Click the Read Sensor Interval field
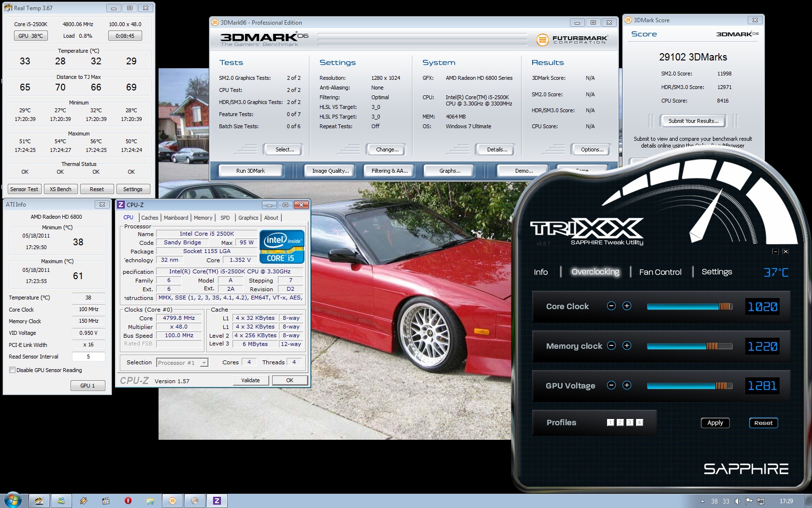Viewport: 812px width, 508px height. [x=88, y=357]
